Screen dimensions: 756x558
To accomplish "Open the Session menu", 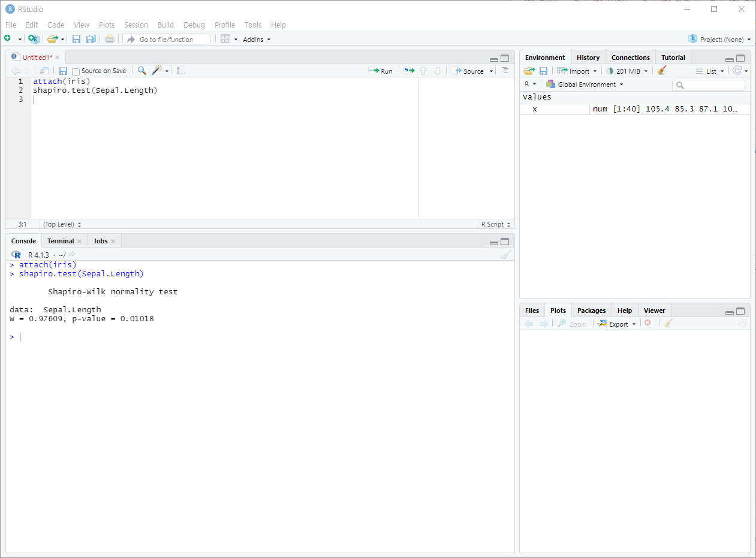I will [x=136, y=25].
